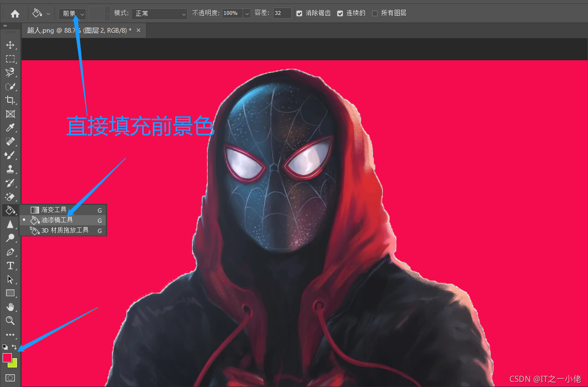Click the 容差 tolerance field showing 32
Image resolution: width=588 pixels, height=387 pixels.
pyautogui.click(x=282, y=14)
